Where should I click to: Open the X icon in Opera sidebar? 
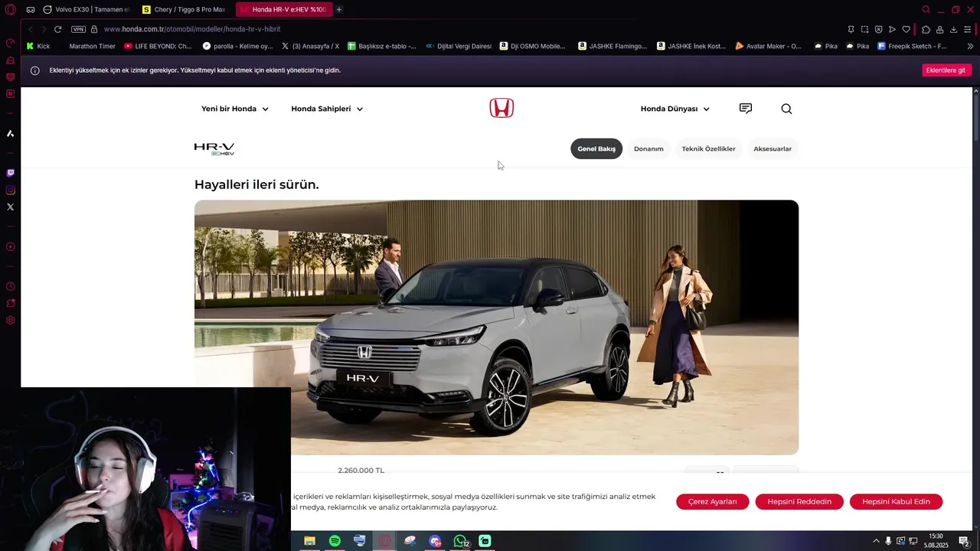pyautogui.click(x=11, y=207)
